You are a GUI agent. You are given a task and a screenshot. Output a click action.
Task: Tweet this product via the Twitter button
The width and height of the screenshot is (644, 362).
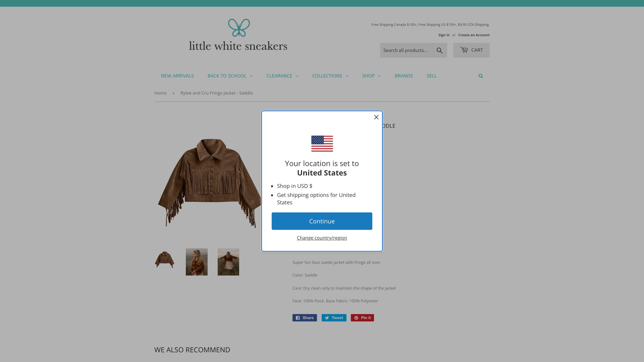[334, 318]
